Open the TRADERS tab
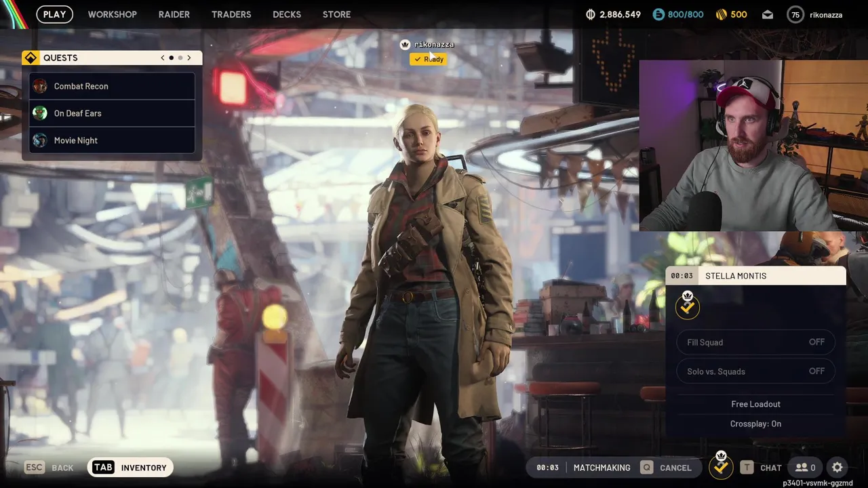This screenshot has height=488, width=868. [x=231, y=14]
